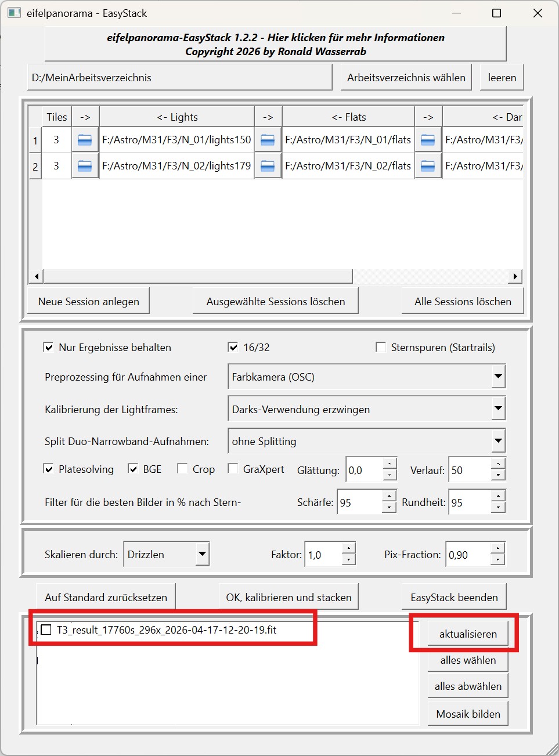Increase the Schärfe value with up arrow

tap(390, 497)
